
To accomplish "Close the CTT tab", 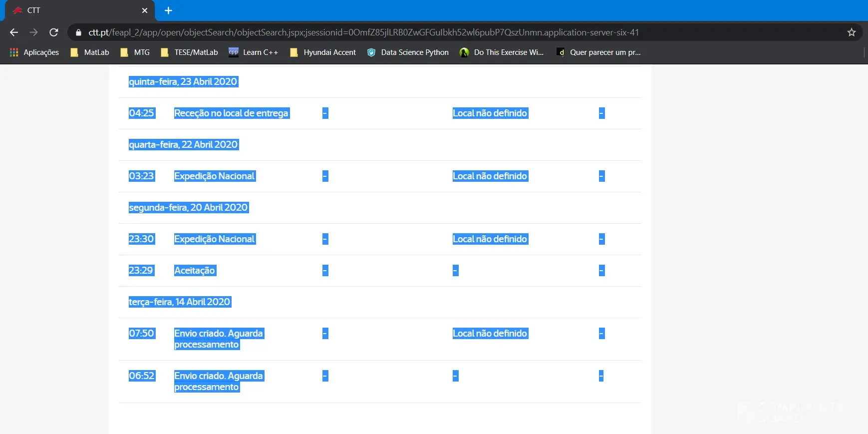I will coord(145,10).
